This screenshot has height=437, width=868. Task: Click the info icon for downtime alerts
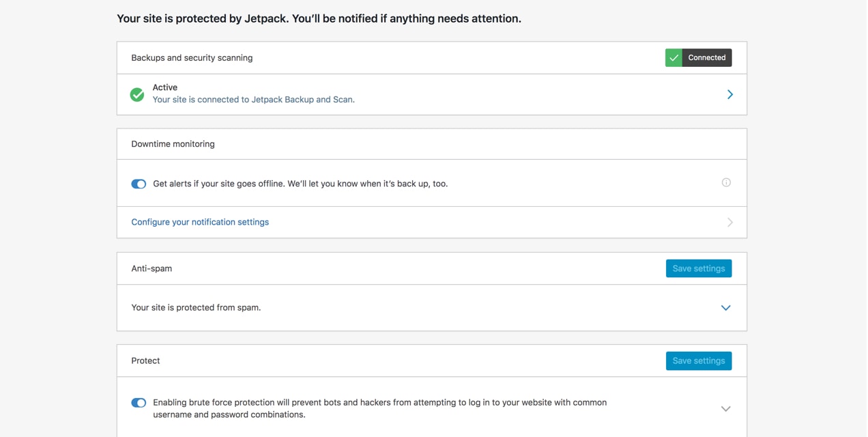726,182
